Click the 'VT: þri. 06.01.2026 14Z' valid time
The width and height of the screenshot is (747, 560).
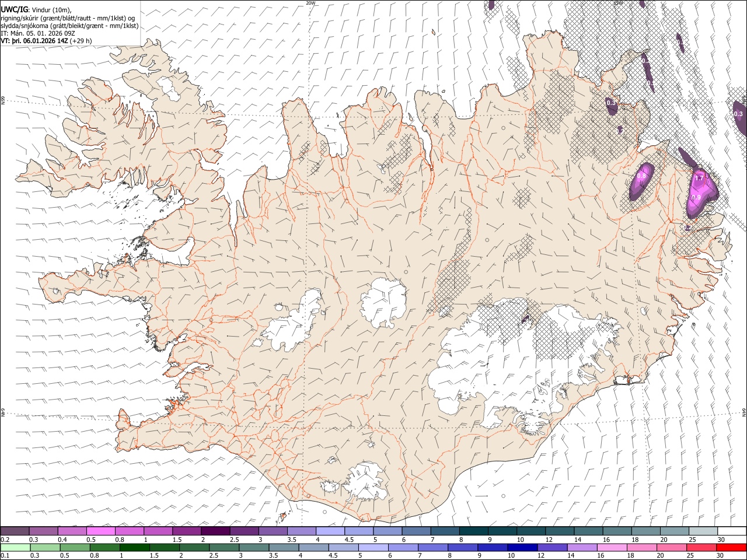(x=34, y=41)
